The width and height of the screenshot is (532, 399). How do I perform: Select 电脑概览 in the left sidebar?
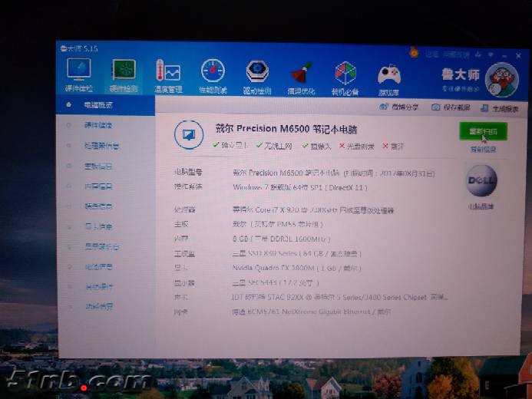pyautogui.click(x=98, y=105)
